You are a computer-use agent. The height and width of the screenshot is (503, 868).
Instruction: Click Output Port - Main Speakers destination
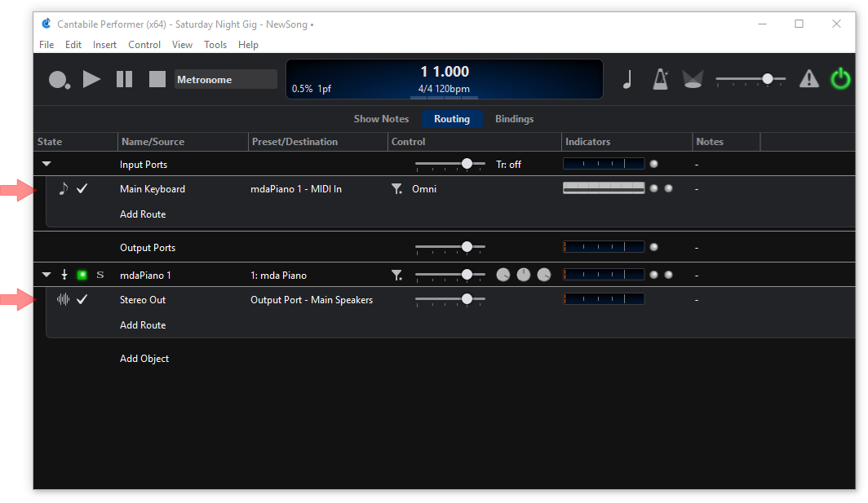tap(312, 300)
